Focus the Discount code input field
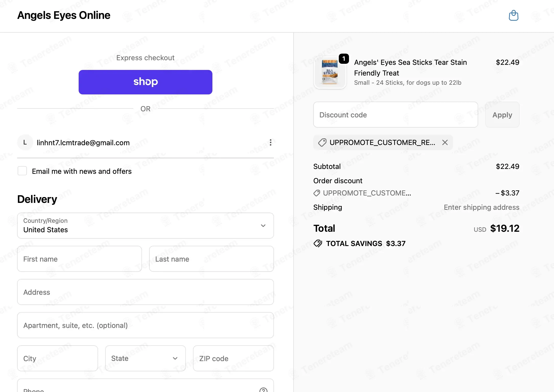The width and height of the screenshot is (554, 392). click(x=396, y=115)
